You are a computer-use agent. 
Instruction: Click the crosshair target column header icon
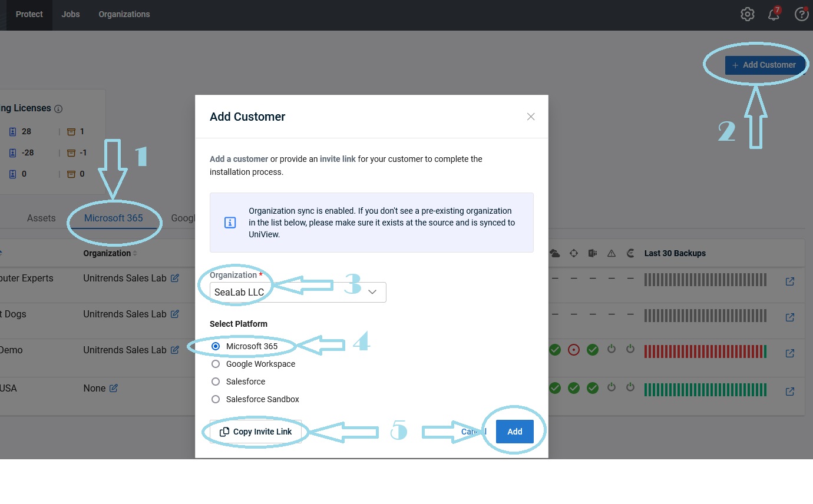click(574, 253)
